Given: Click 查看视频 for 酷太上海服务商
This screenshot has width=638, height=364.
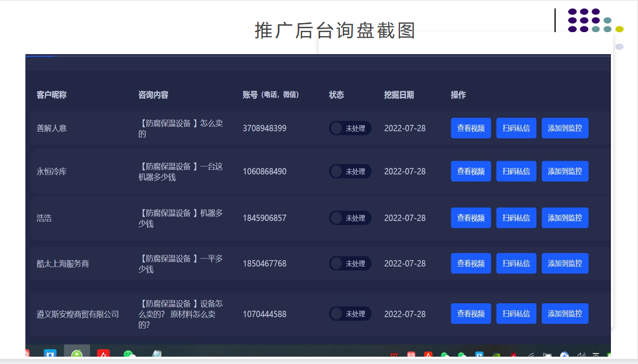Looking at the screenshot, I should (471, 264).
